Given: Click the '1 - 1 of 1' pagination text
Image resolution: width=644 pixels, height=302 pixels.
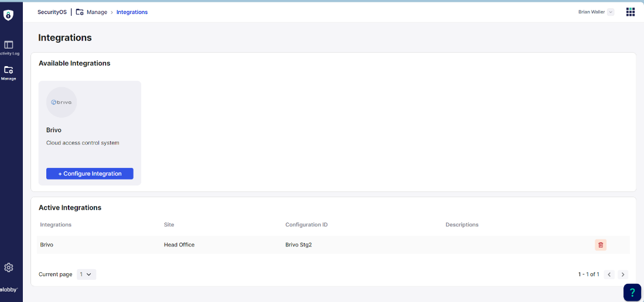Looking at the screenshot, I should [588, 274].
